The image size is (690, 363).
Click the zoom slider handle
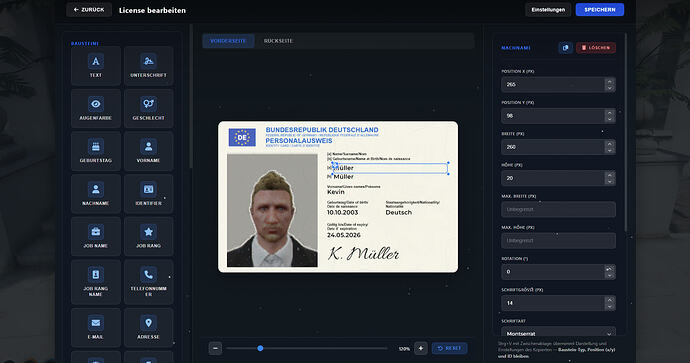(x=260, y=348)
